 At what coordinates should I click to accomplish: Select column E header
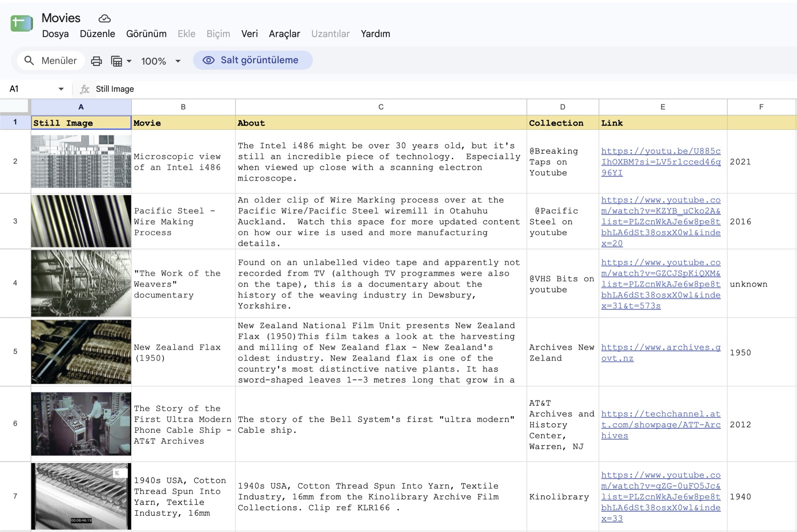(663, 107)
